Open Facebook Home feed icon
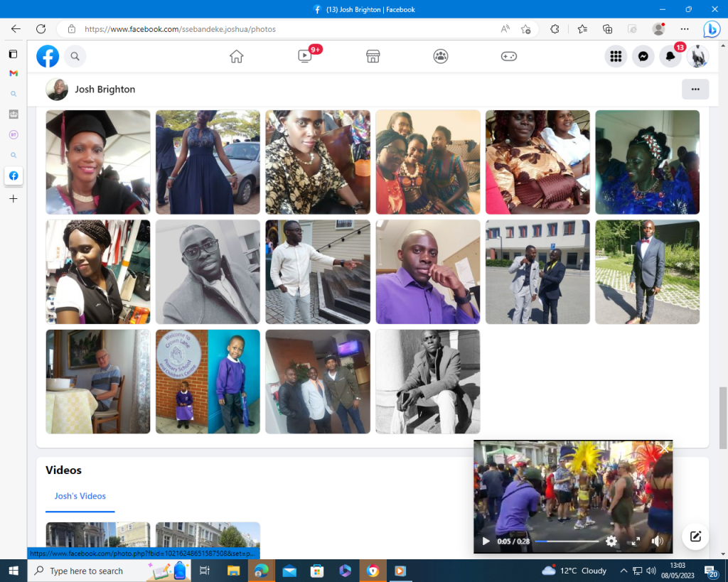The width and height of the screenshot is (728, 582). point(237,57)
